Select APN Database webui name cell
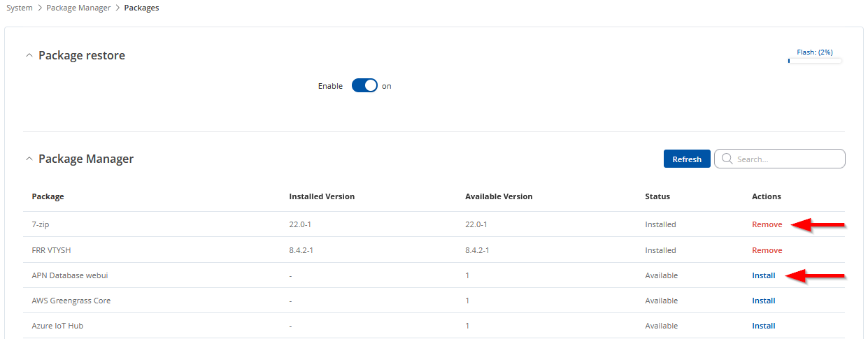Viewport: 868px width, 339px height. (70, 275)
